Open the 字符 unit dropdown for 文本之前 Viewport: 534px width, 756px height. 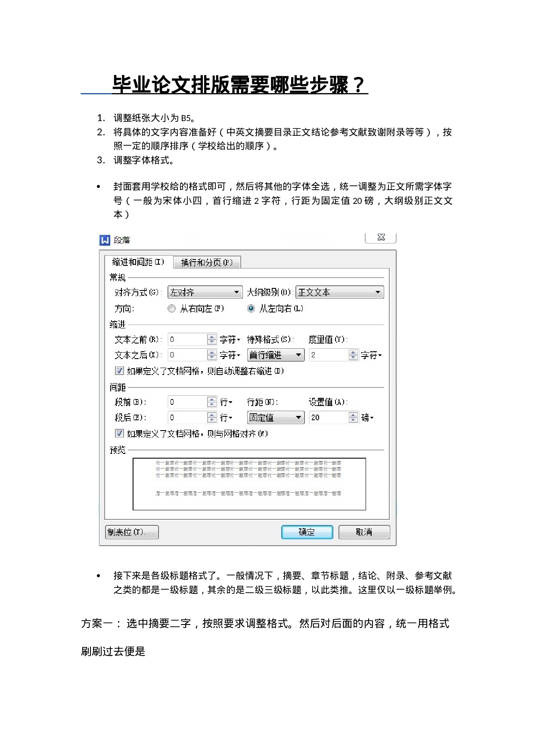pyautogui.click(x=230, y=340)
